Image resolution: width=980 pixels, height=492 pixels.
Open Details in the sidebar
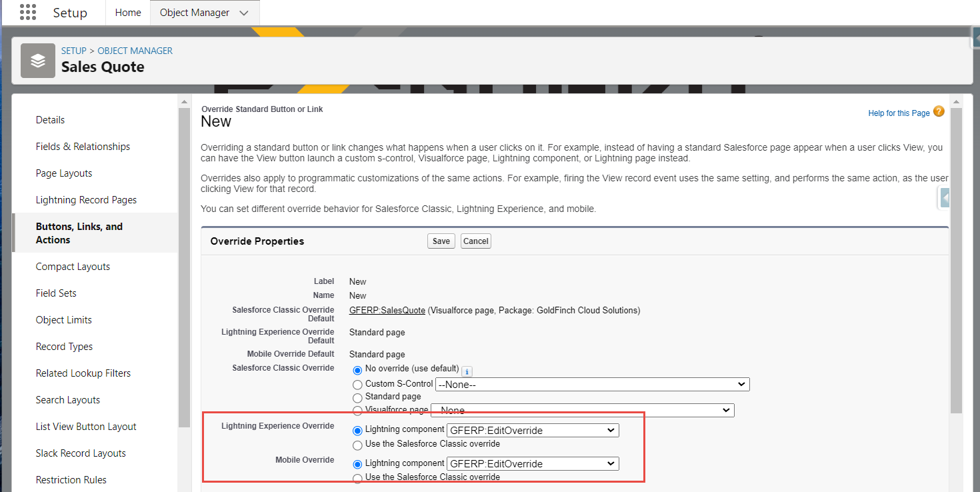50,120
